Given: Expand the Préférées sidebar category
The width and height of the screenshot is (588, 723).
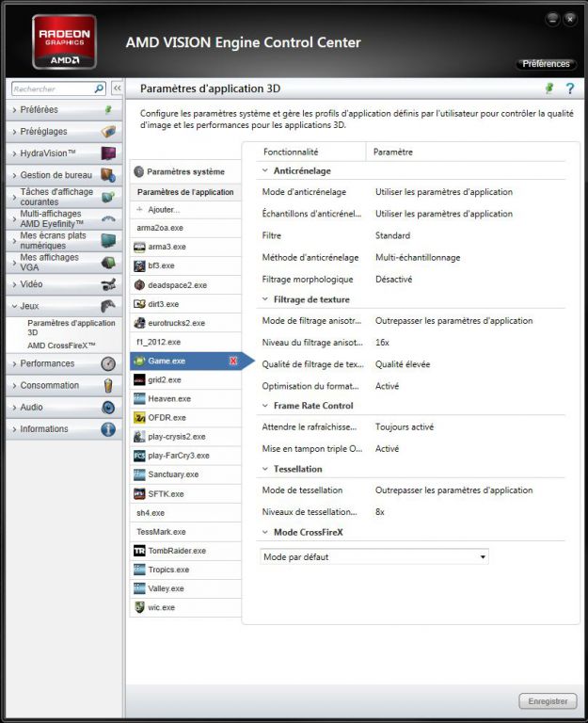Looking at the screenshot, I should click(64, 110).
